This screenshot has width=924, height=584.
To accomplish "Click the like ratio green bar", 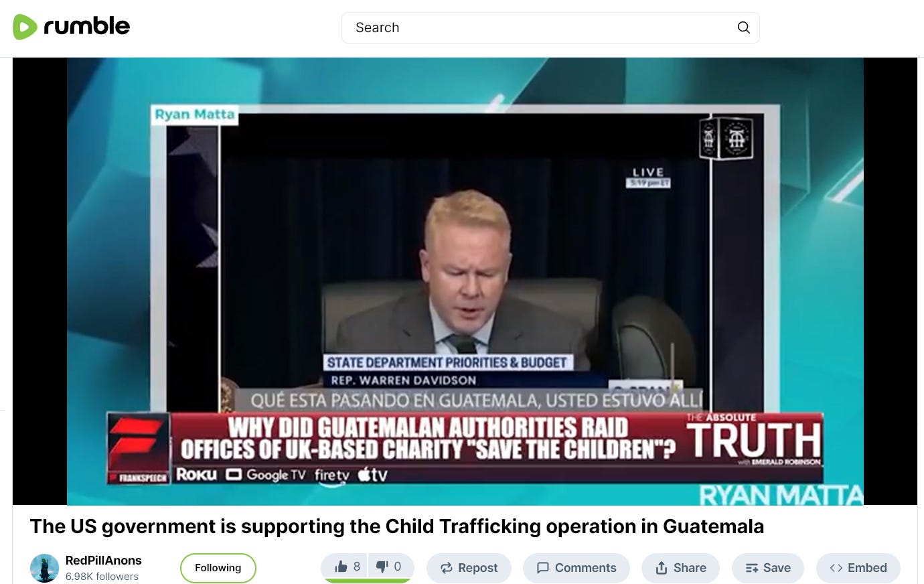I will (x=367, y=581).
